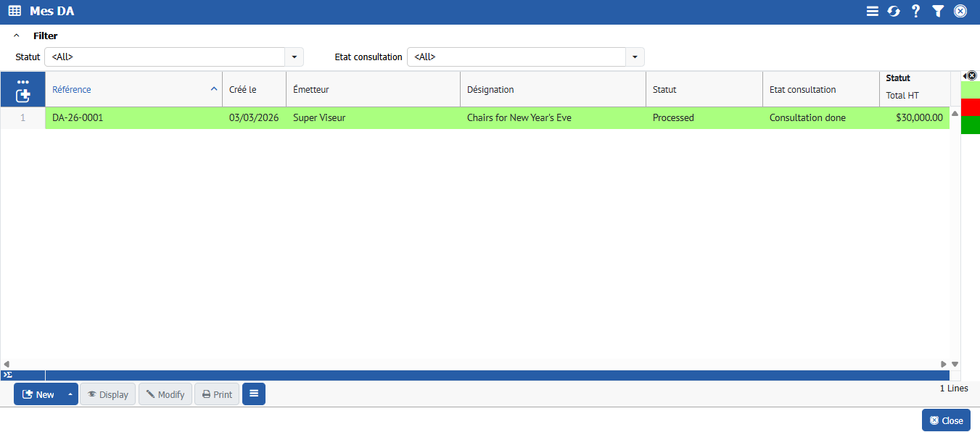Screen dimensions: 980x432
Task: Expand the Statut filter dropdown
Action: click(x=294, y=57)
